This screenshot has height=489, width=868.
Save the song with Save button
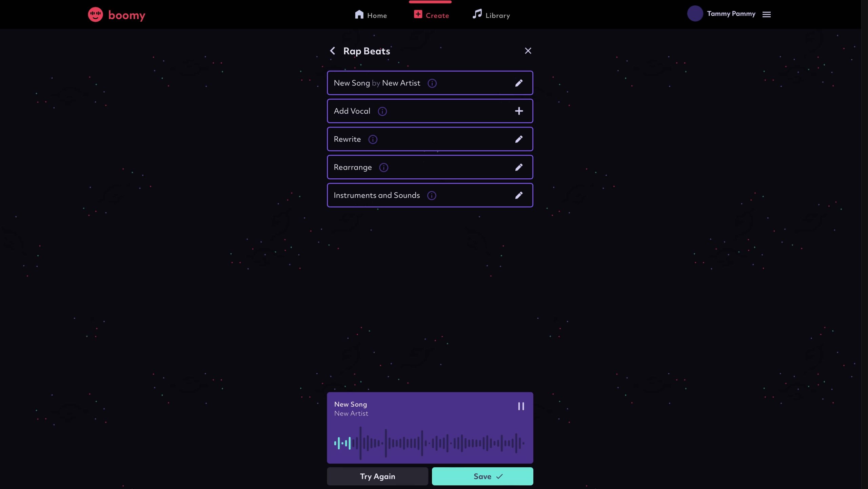click(482, 476)
